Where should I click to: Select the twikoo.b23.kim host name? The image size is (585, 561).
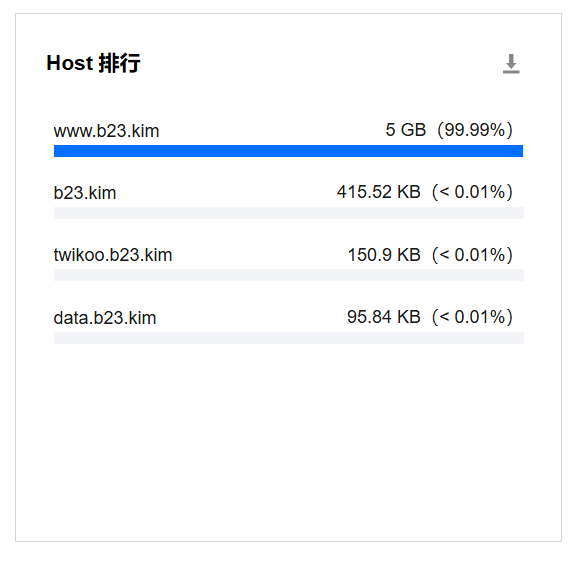tap(113, 256)
